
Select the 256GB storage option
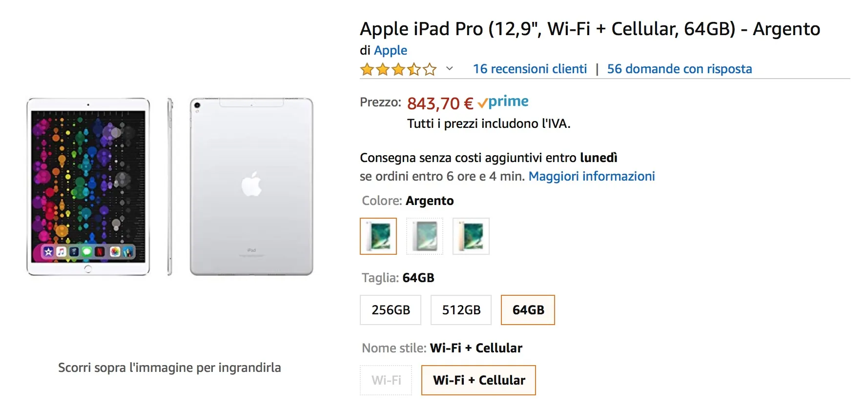[x=390, y=309]
